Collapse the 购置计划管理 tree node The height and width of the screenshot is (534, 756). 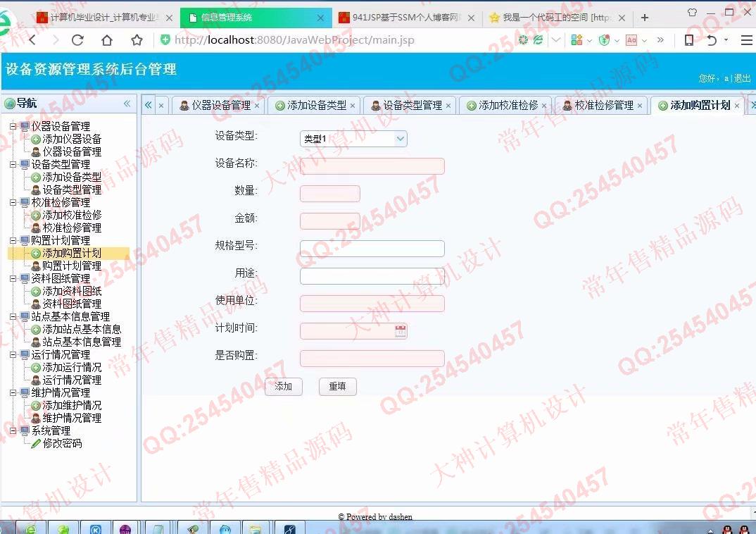(13, 240)
